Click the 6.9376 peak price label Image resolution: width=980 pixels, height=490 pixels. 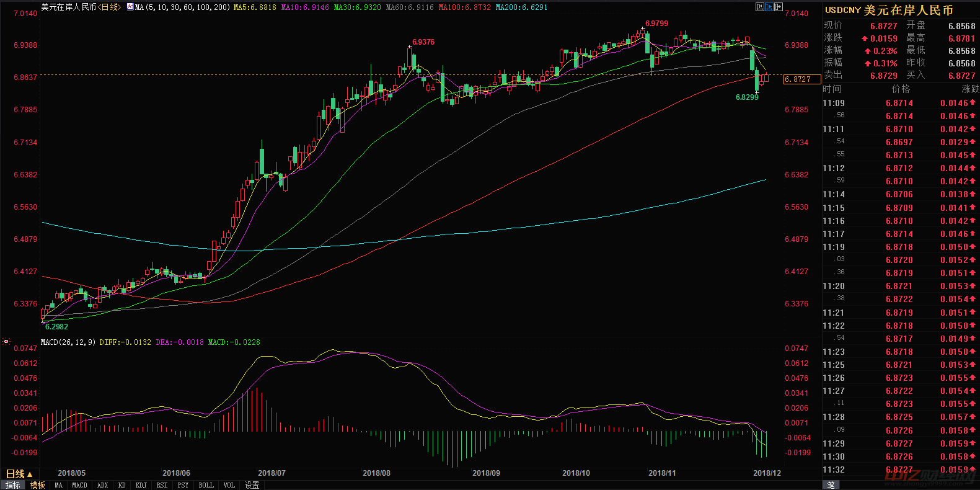click(423, 42)
